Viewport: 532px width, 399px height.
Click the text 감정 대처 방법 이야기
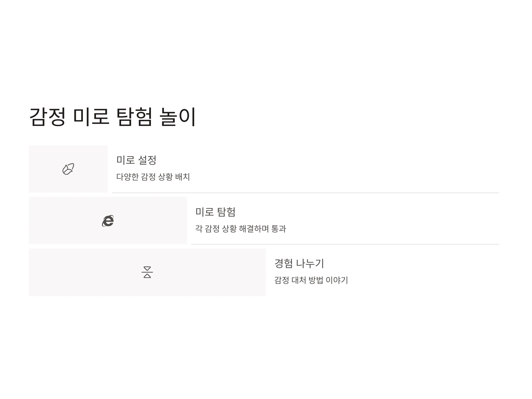[x=311, y=280]
